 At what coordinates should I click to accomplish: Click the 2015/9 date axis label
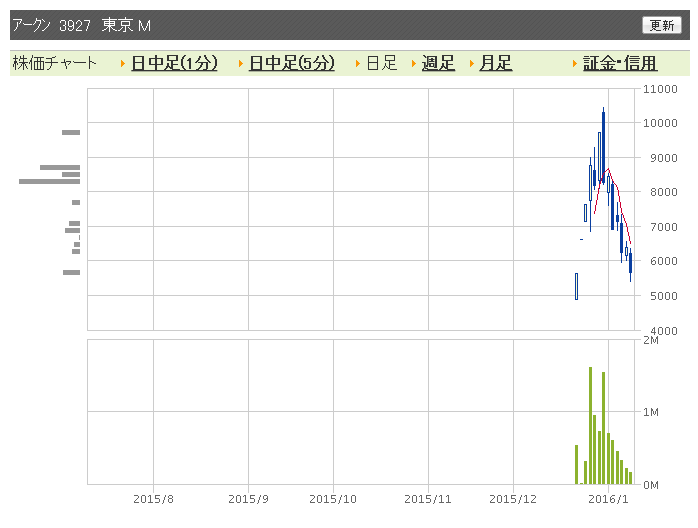pyautogui.click(x=248, y=499)
